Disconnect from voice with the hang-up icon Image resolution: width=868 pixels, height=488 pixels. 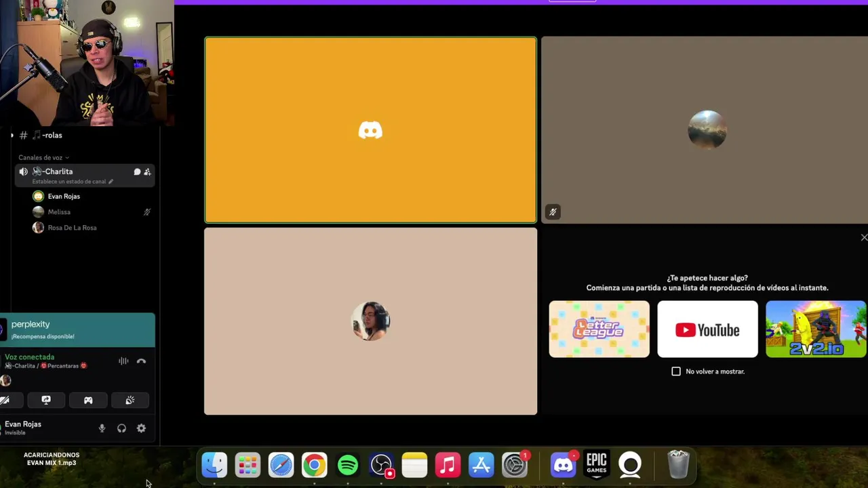click(x=141, y=361)
